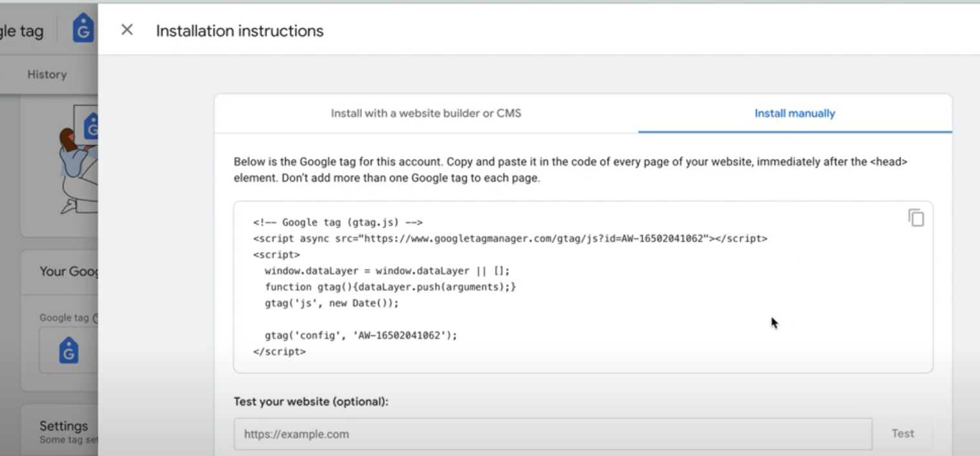
Task: Copy the Google tag code snippet
Action: pos(916,218)
